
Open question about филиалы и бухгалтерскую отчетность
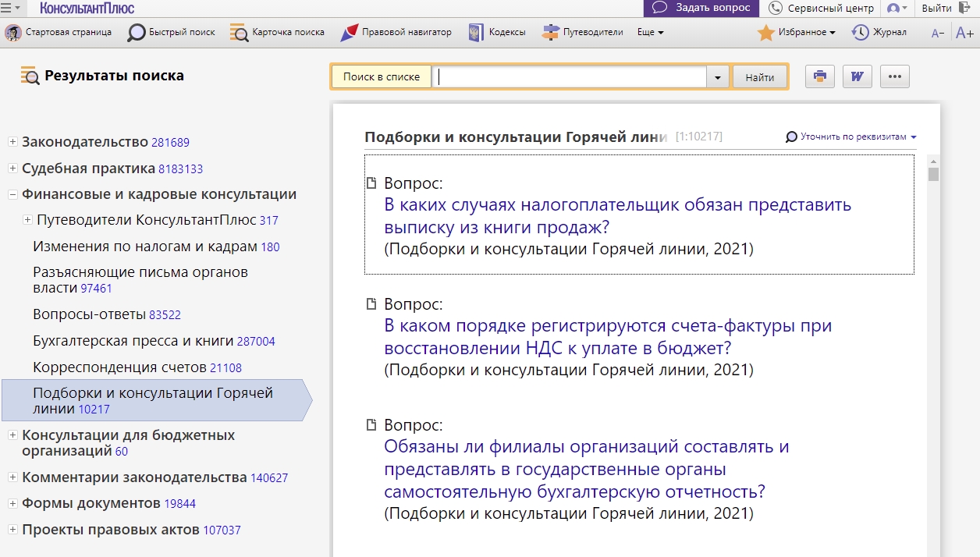(x=587, y=469)
